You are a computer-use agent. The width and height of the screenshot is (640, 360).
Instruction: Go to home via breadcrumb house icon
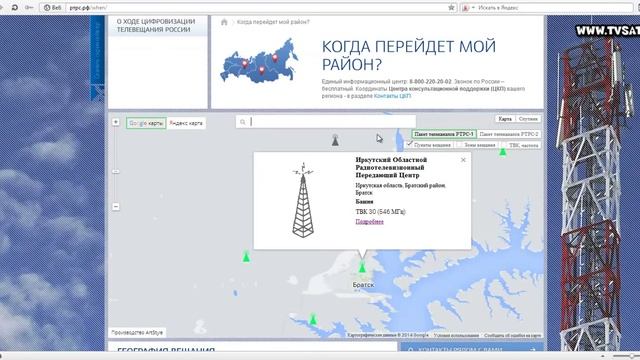click(224, 22)
